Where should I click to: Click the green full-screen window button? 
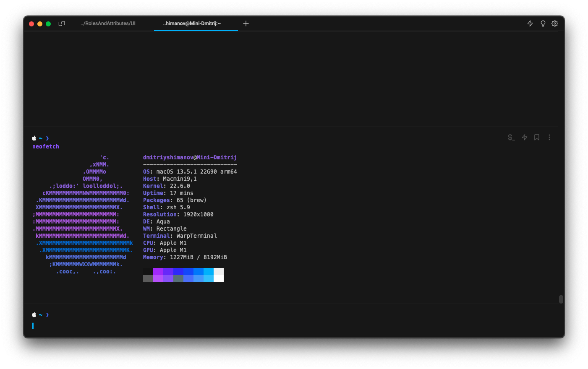tap(48, 24)
